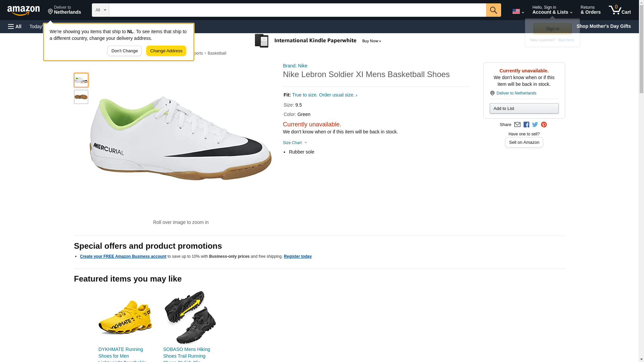Viewport: 644px width, 362px height.
Task: Expand the Size Chart
Action: tap(295, 143)
